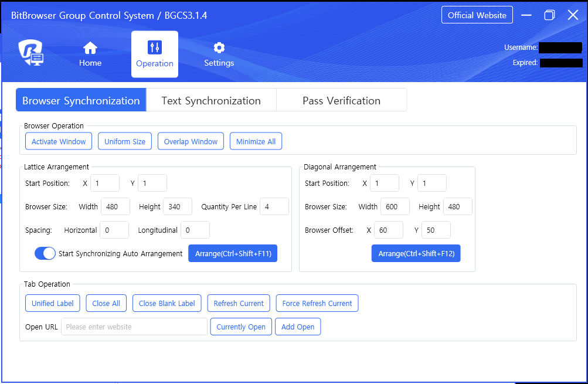The width and height of the screenshot is (588, 384).
Task: Click the Diagonal Arrangement group title
Action: [340, 167]
